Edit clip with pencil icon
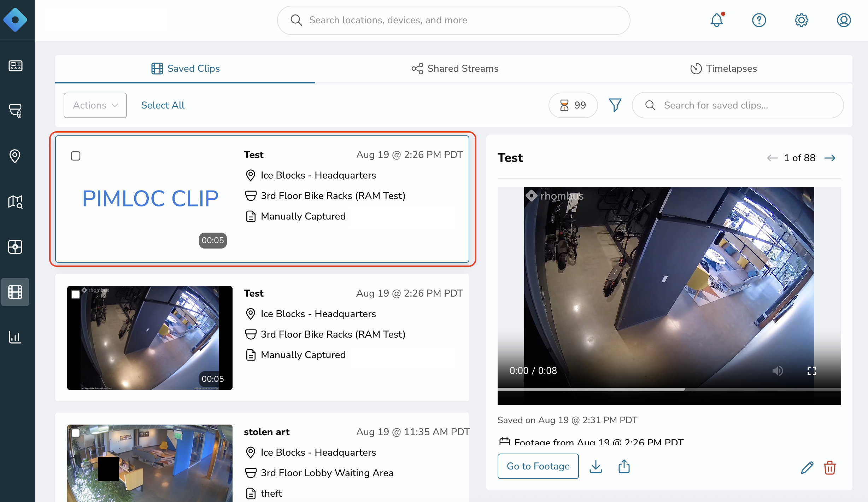 click(807, 467)
